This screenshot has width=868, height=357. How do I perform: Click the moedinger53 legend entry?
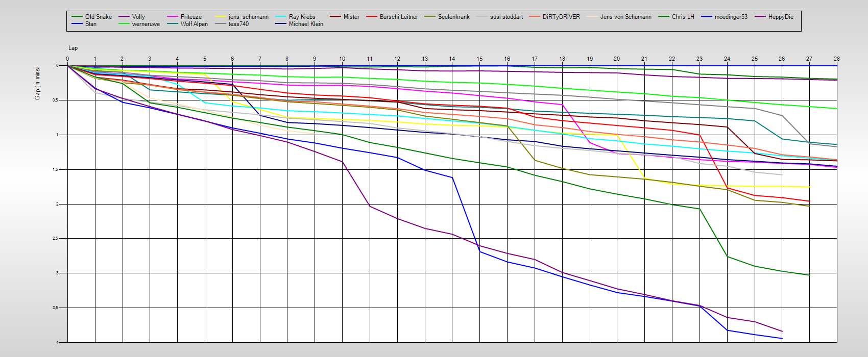(x=731, y=17)
